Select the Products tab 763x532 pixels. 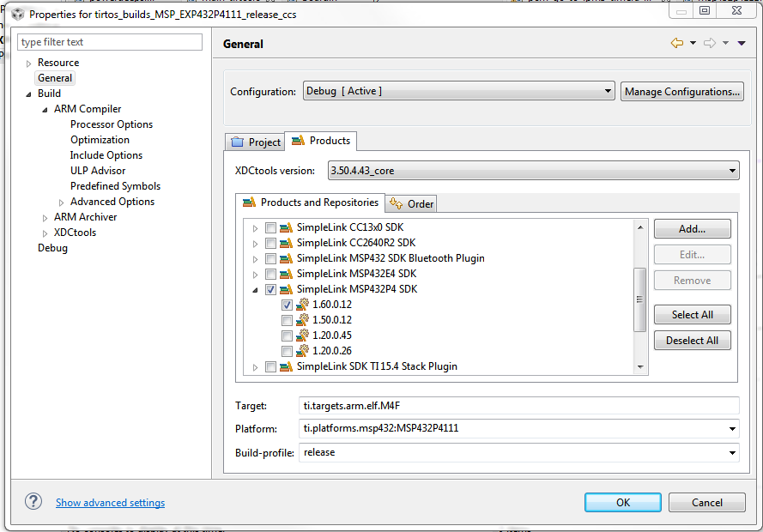321,141
